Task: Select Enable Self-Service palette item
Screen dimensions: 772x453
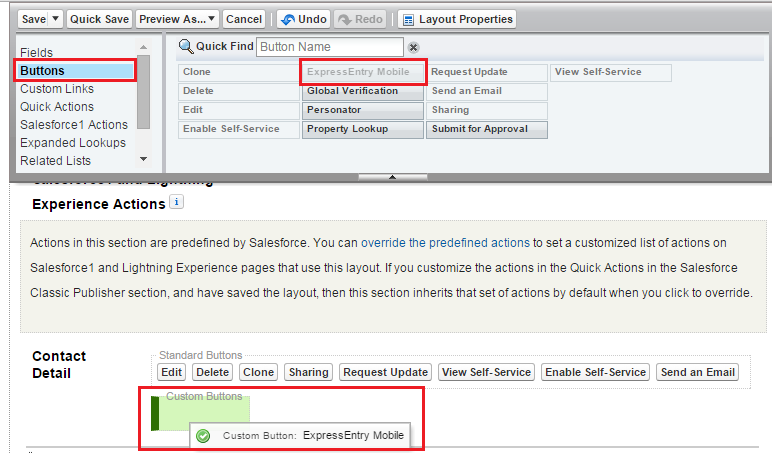Action: coord(238,129)
